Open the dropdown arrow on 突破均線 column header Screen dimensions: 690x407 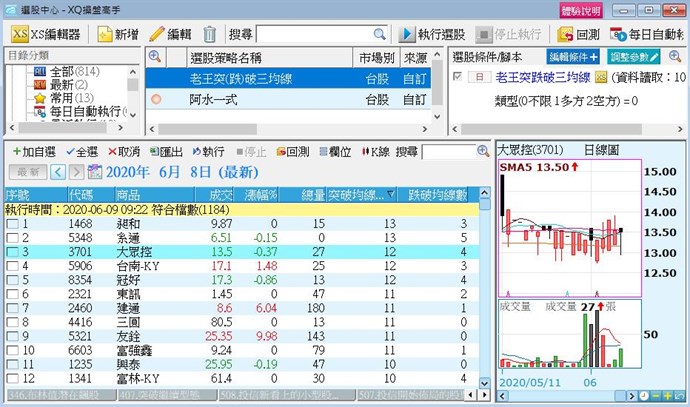pos(391,194)
